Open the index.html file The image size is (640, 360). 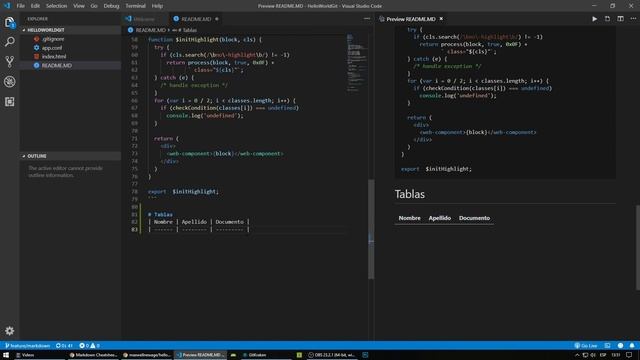coord(54,57)
